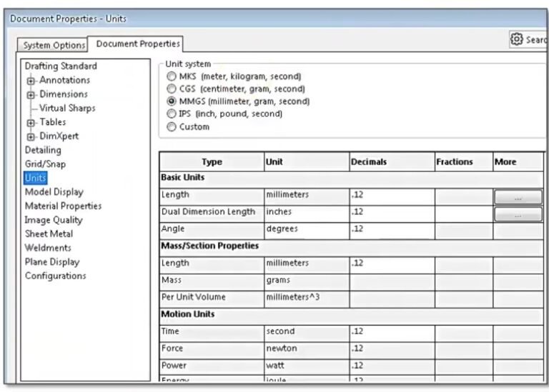This screenshot has width=549, height=392.
Task: Click the More button for Length
Action: point(518,197)
